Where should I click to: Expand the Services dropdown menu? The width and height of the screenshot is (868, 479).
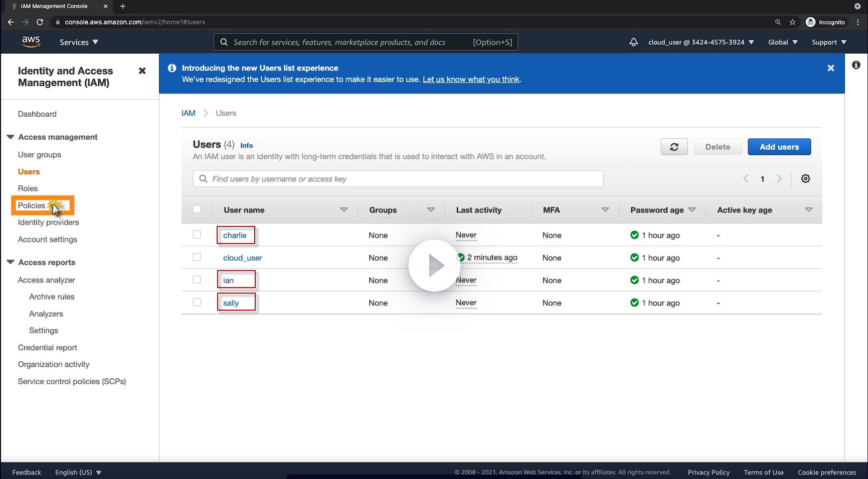79,43
